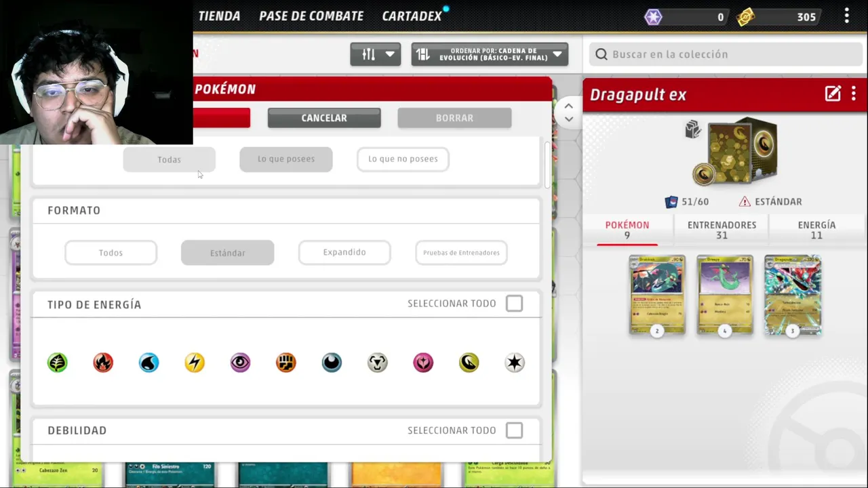This screenshot has height=488, width=868.
Task: Check Seleccionar Todo for Tipo de Energía
Action: [514, 304]
